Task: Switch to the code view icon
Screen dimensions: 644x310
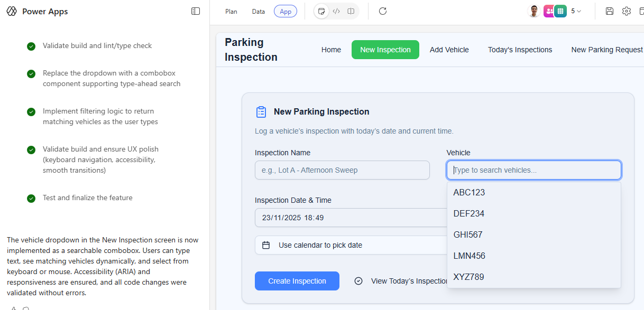Action: click(336, 11)
